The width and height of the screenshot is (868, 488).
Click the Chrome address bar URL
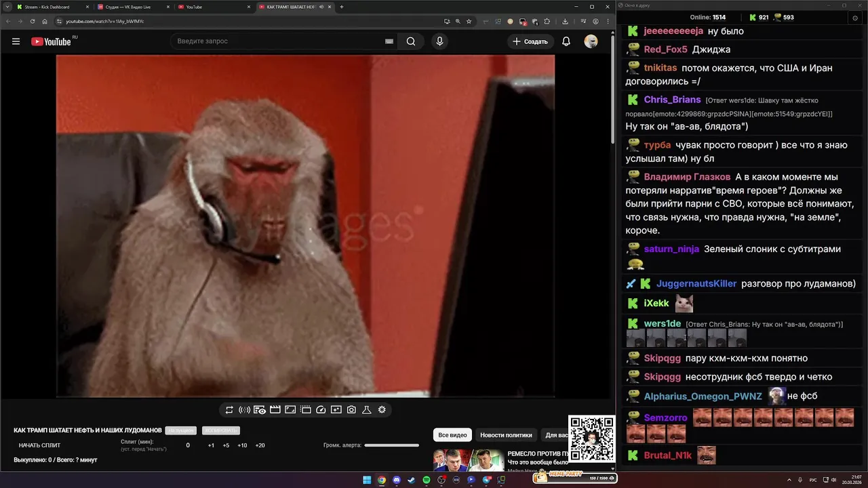[x=105, y=21]
